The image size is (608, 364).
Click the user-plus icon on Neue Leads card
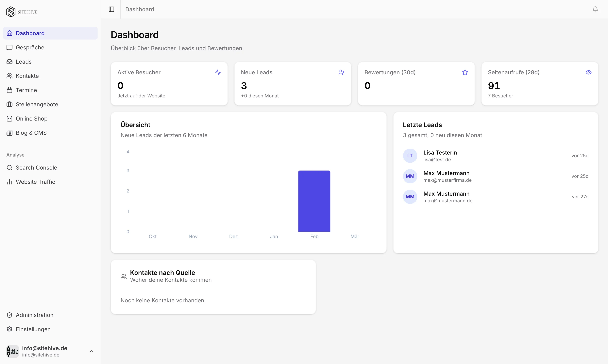pyautogui.click(x=341, y=72)
